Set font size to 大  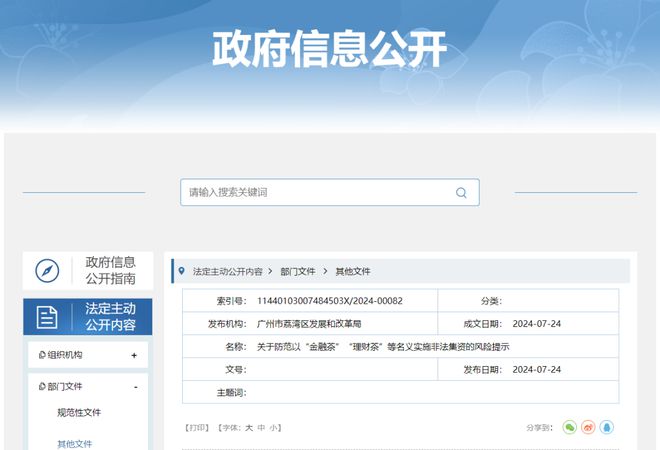[249, 428]
